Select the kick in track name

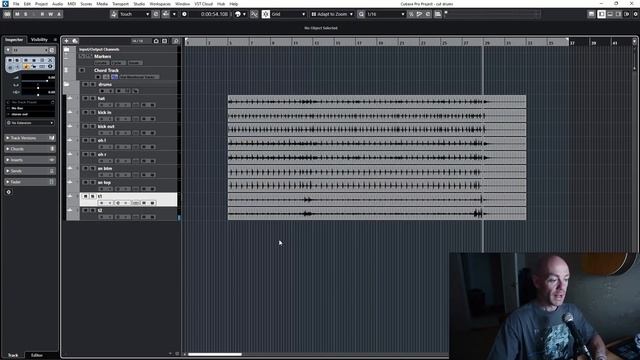(x=104, y=112)
